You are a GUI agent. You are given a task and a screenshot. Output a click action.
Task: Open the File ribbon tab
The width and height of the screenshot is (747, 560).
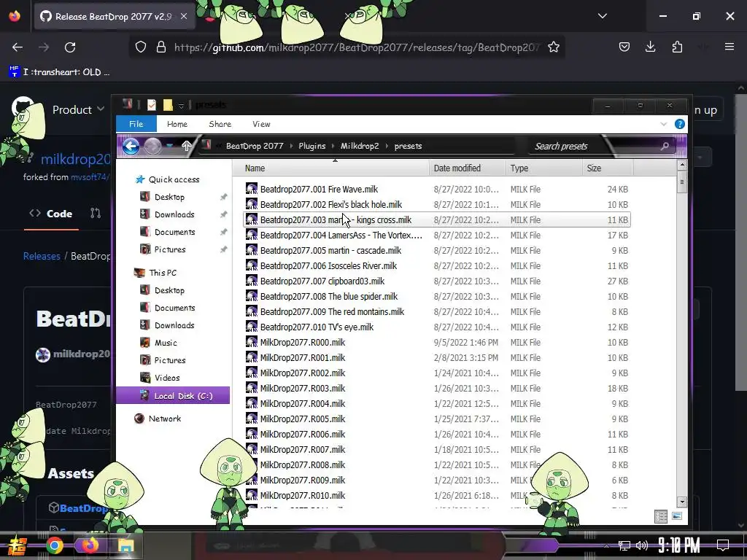pyautogui.click(x=136, y=124)
